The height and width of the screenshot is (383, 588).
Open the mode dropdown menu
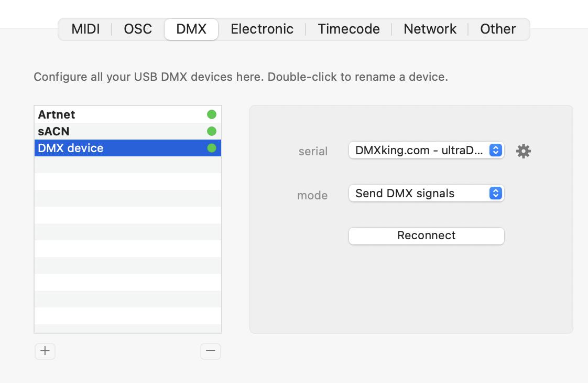(426, 193)
